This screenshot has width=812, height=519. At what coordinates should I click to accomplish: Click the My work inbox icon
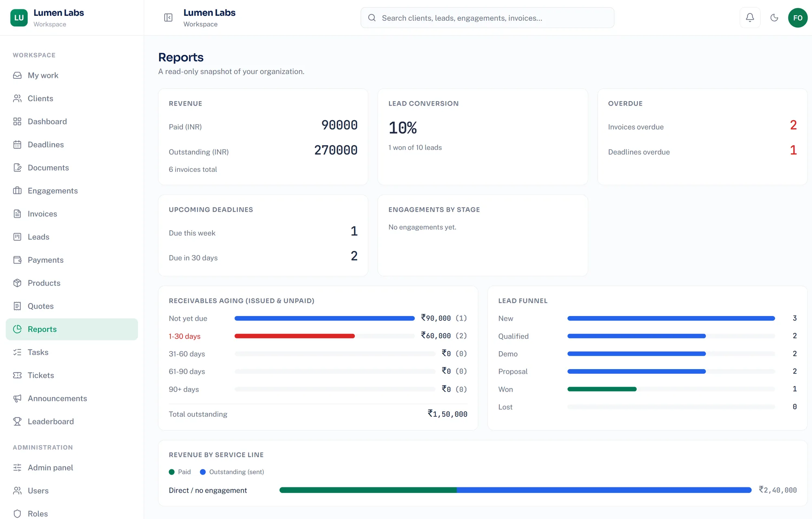17,76
